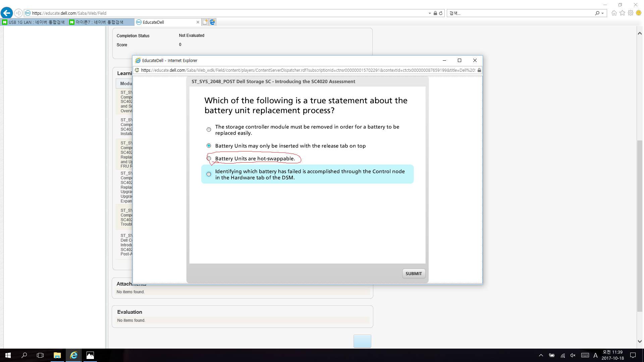Open the favorites star icon
Viewport: 644px width, 362px height.
pyautogui.click(x=623, y=13)
